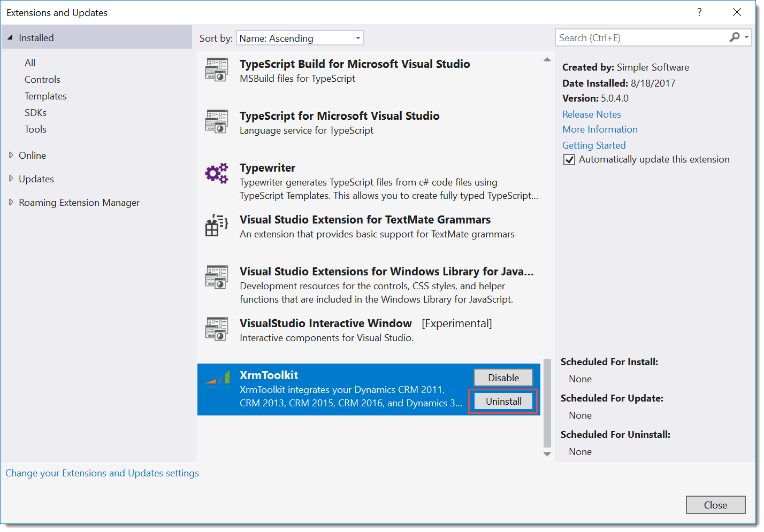This screenshot has height=532, width=764.
Task: Select the SDKs filter
Action: click(35, 112)
